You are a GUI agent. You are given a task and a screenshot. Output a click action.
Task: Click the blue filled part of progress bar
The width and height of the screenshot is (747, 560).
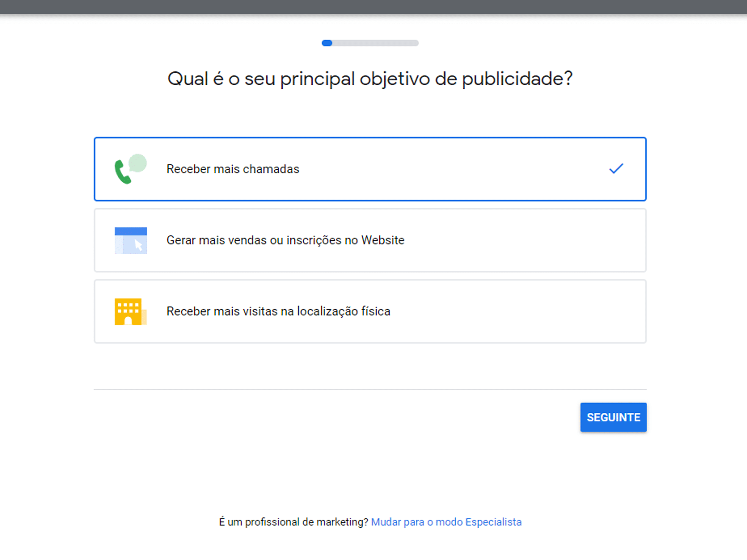(x=327, y=43)
